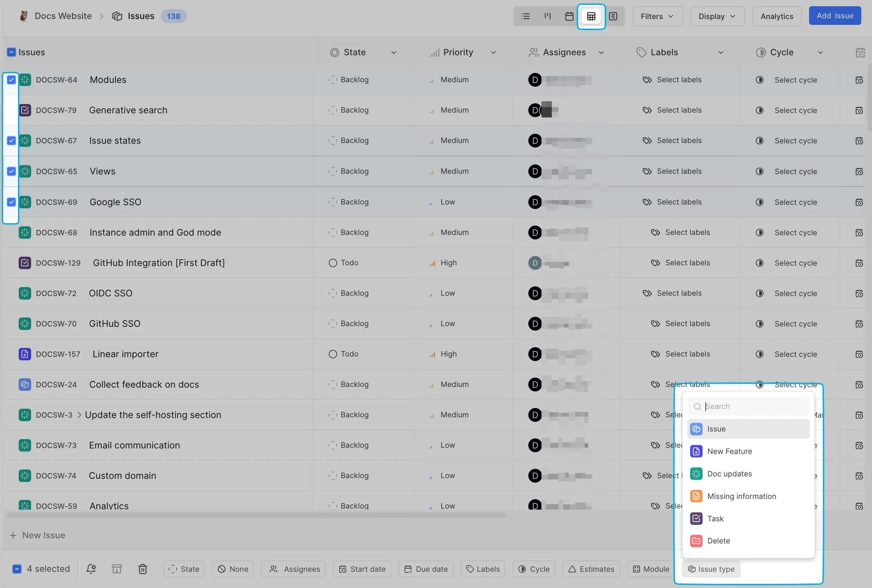Viewport: 872px width, 588px height.
Task: Click the subscribe bell icon in the bottom bar
Action: tap(91, 569)
